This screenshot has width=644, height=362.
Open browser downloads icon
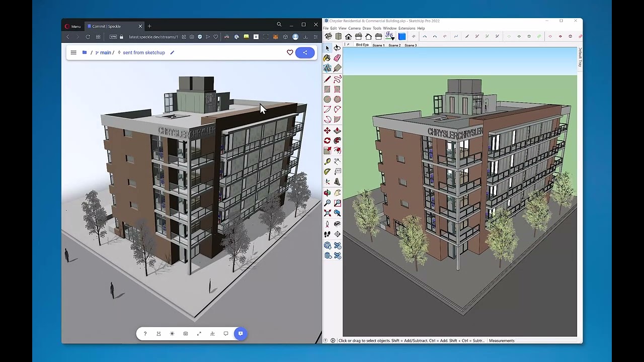(305, 37)
